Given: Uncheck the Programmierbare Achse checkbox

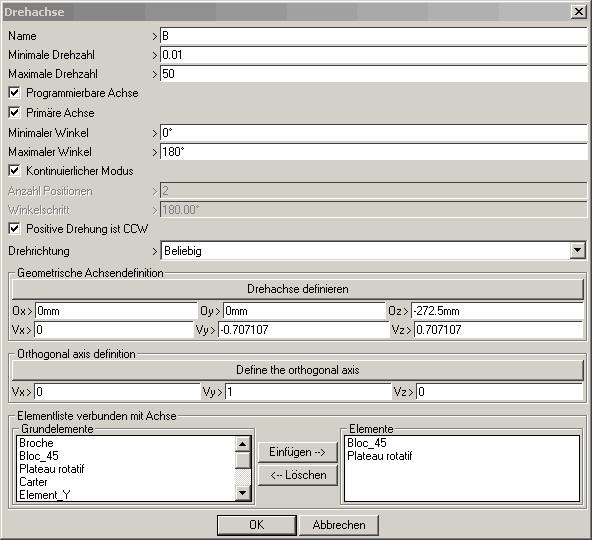Looking at the screenshot, I should [14, 93].
